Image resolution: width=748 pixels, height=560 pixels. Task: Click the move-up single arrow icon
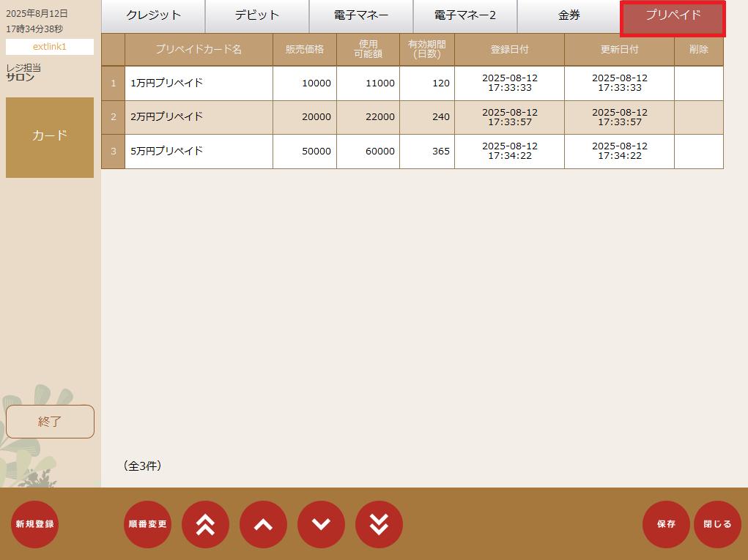click(x=263, y=524)
